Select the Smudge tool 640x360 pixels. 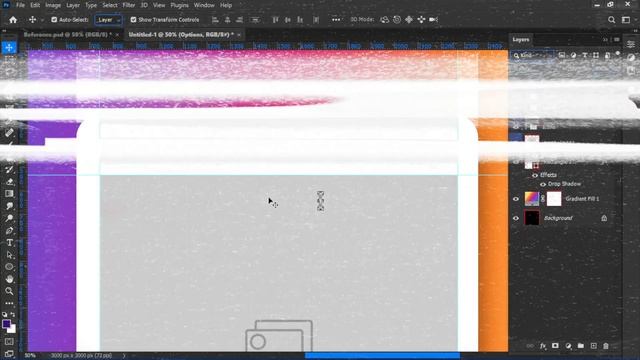[x=9, y=206]
